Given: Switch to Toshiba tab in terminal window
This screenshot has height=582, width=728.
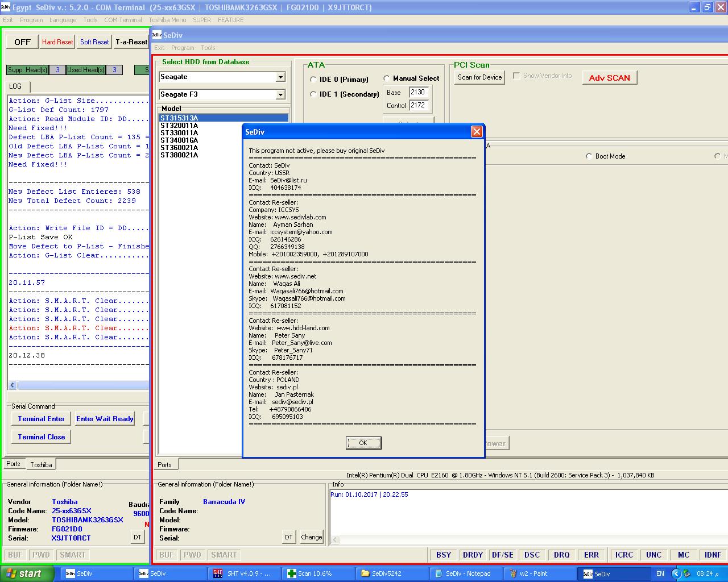Looking at the screenshot, I should (41, 465).
